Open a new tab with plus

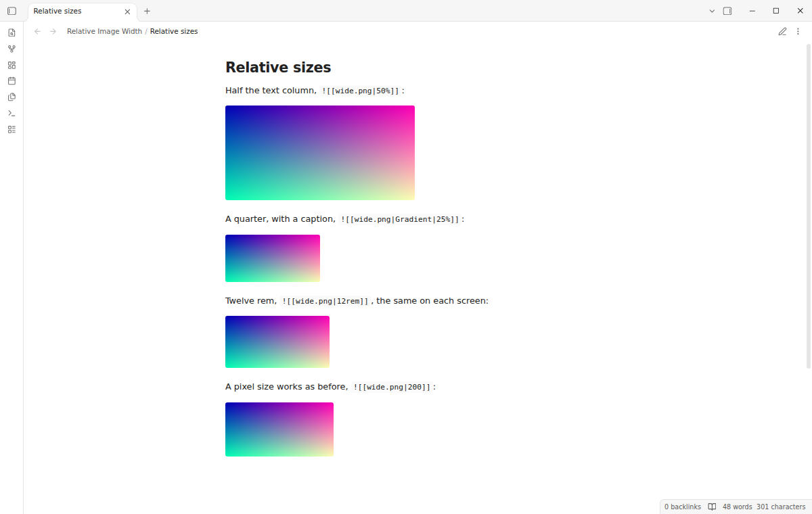click(147, 11)
